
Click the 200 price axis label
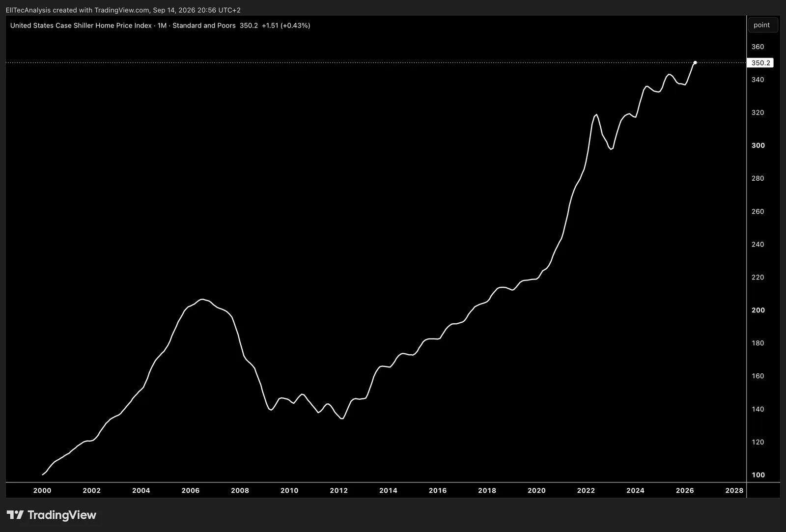pyautogui.click(x=758, y=310)
